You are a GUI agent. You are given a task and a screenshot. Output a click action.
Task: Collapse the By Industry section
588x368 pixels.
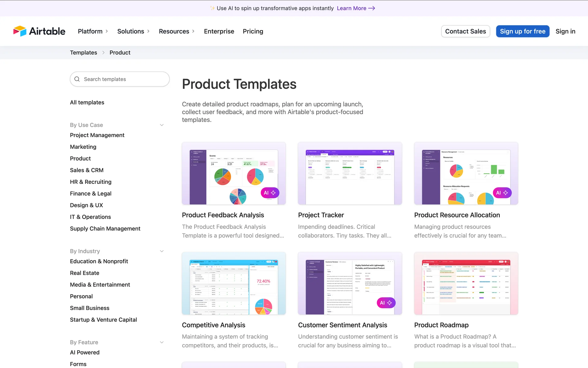click(162, 251)
